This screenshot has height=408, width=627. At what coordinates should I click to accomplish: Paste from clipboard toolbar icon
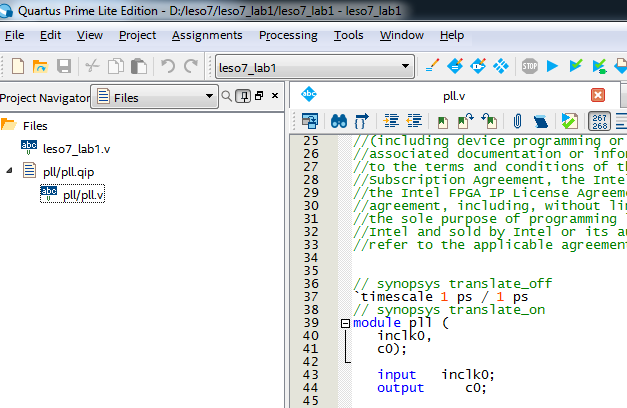(139, 66)
